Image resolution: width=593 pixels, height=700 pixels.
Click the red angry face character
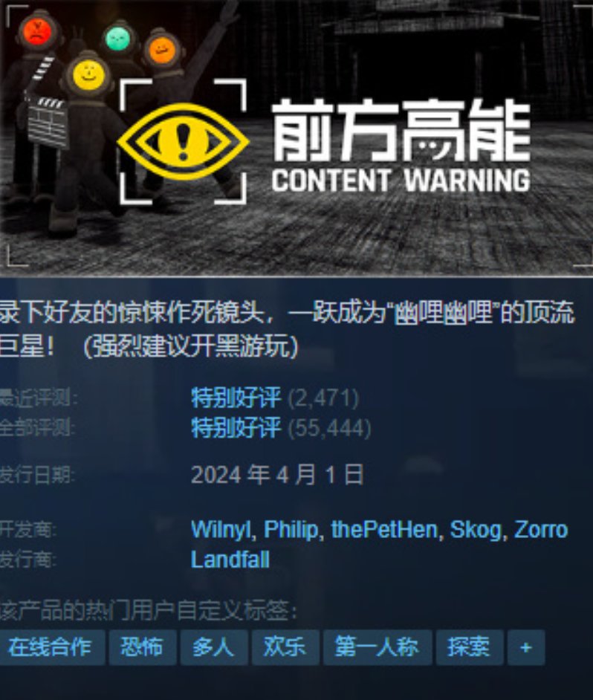[38, 30]
